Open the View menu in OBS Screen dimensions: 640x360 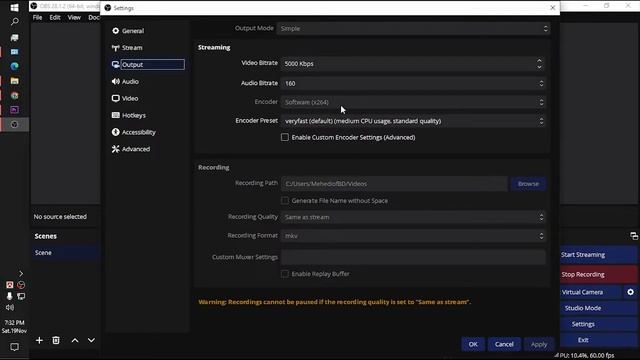[x=74, y=18]
